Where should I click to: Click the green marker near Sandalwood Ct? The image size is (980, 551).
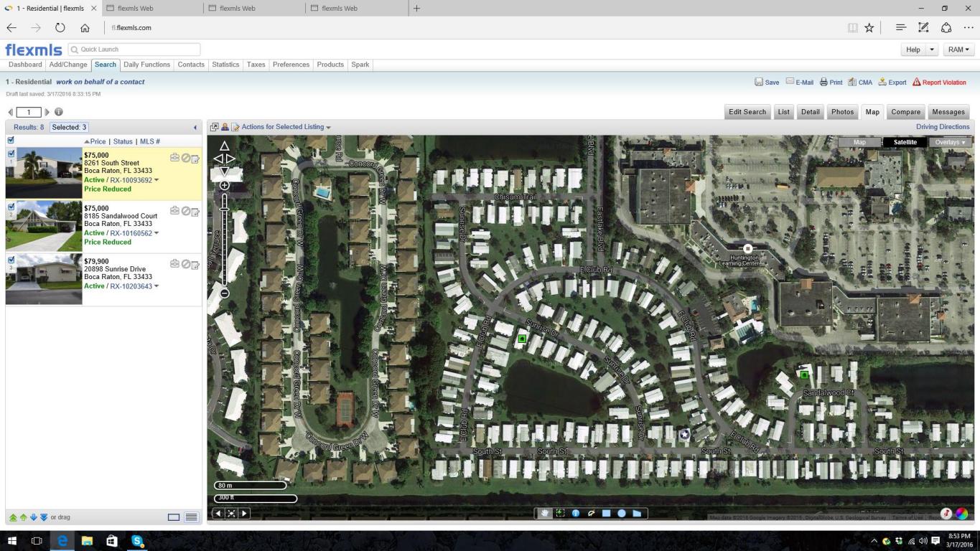[804, 375]
